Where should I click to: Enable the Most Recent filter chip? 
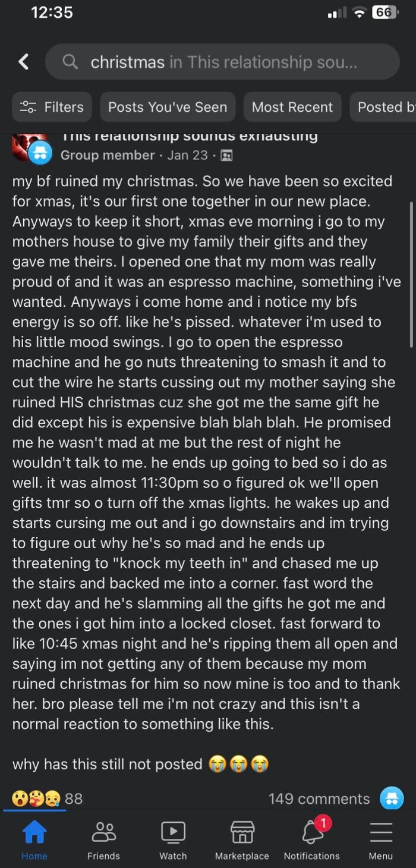coord(292,107)
